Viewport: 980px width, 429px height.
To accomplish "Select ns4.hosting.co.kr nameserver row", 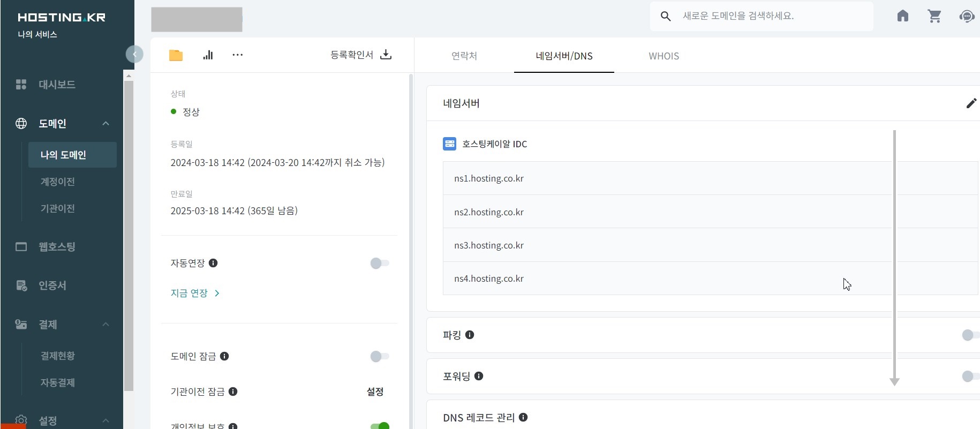I will (710, 279).
